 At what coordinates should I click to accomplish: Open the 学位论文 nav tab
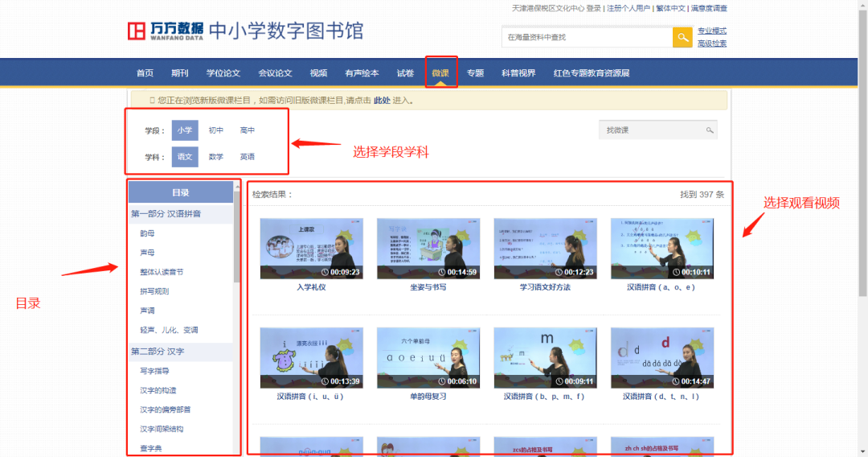point(223,73)
